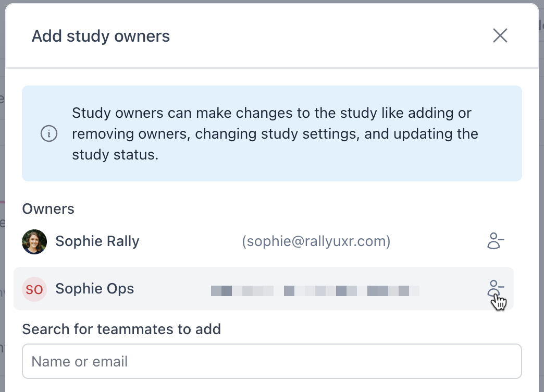Select the Sophie Rally owner name
The image size is (544, 392).
pos(97,241)
